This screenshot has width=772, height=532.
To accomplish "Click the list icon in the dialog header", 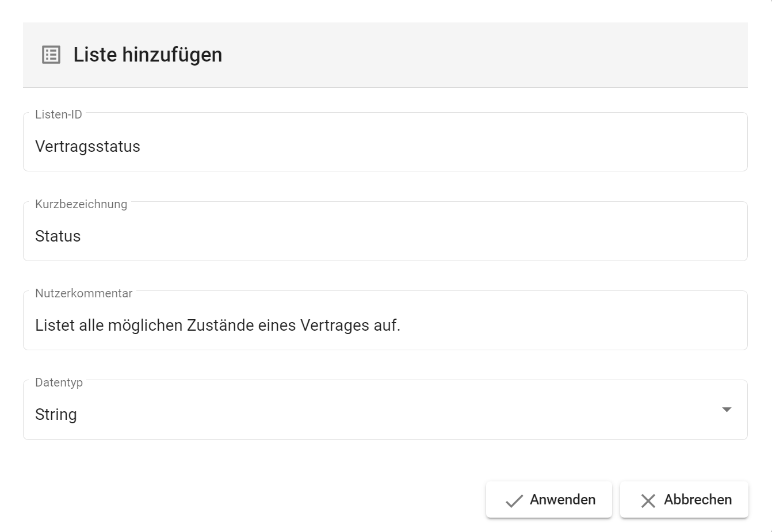I will (51, 55).
